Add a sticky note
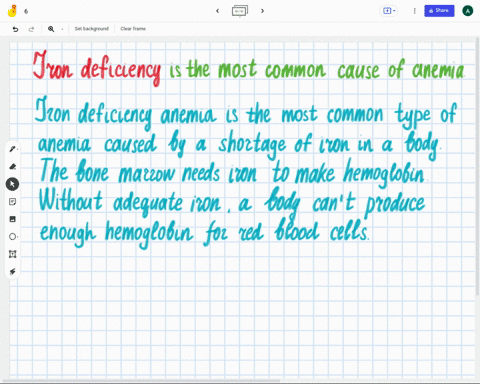 (x=12, y=202)
